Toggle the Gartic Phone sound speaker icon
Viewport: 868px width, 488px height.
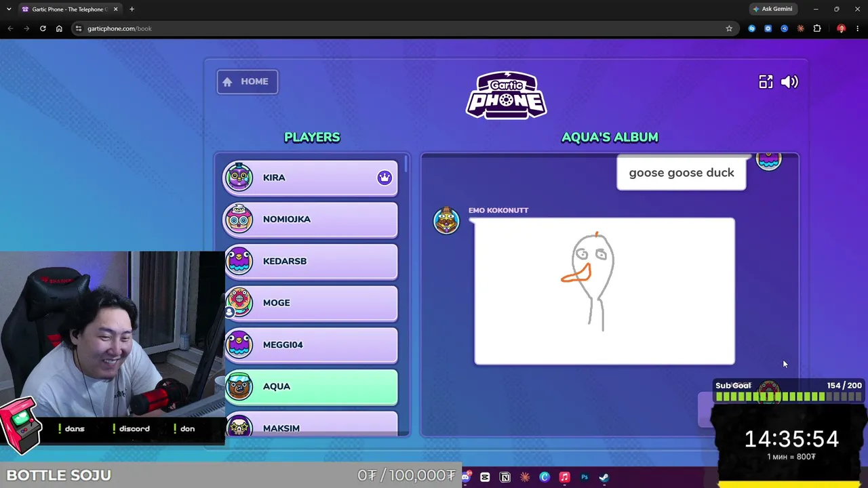click(789, 82)
